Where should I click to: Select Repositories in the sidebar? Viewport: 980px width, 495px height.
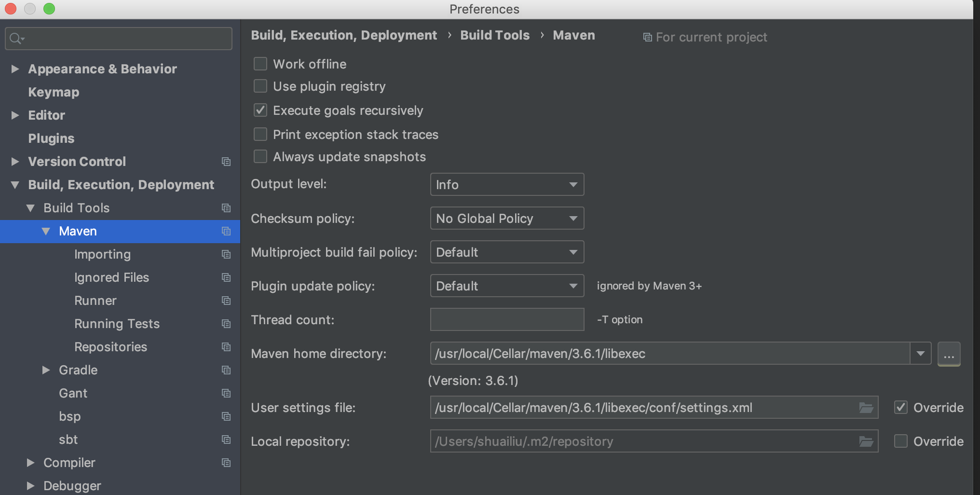point(110,347)
